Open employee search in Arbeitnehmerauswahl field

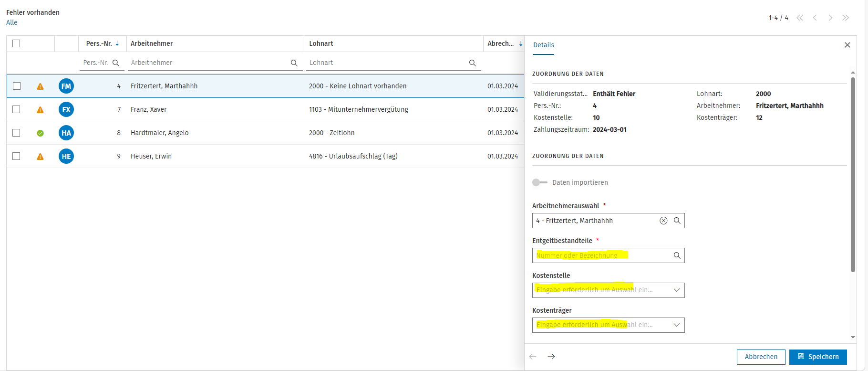point(677,221)
